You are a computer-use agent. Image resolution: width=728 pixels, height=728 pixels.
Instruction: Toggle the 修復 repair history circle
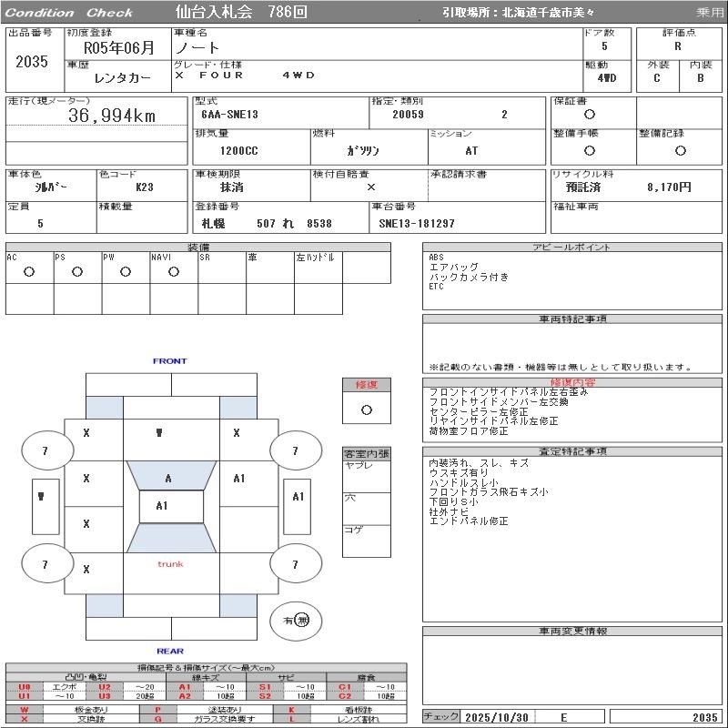point(367,409)
